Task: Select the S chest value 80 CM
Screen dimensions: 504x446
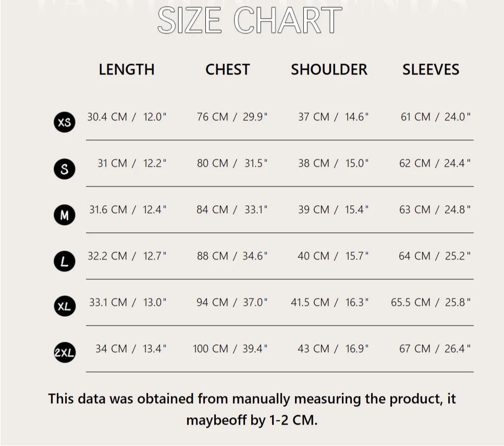Action: pyautogui.click(x=213, y=163)
